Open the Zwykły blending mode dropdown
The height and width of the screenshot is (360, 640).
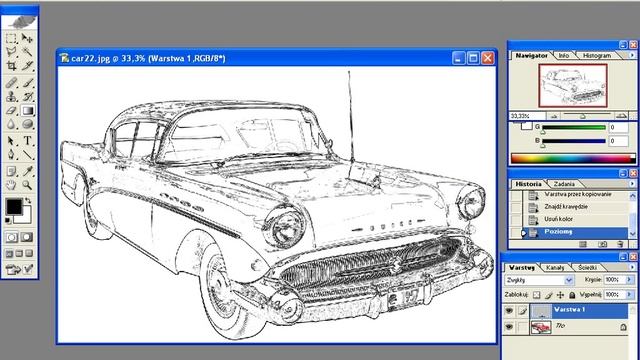pos(569,280)
